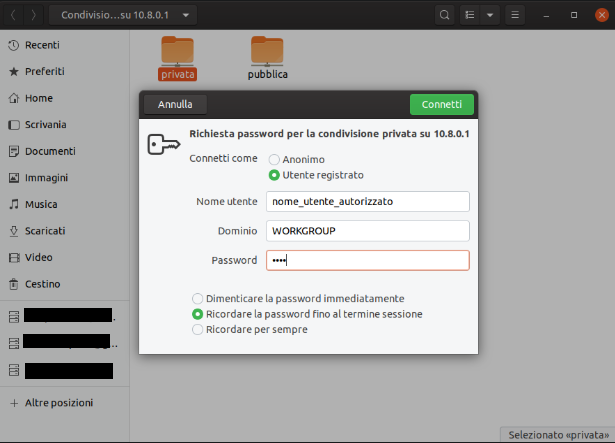Select Ricordare la password fino al termine sessione
615x443 pixels.
197,314
